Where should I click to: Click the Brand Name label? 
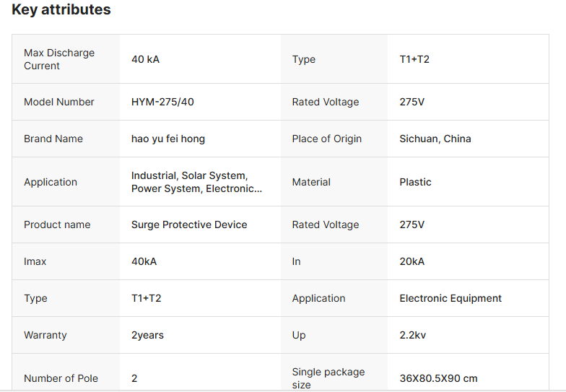[x=53, y=139]
